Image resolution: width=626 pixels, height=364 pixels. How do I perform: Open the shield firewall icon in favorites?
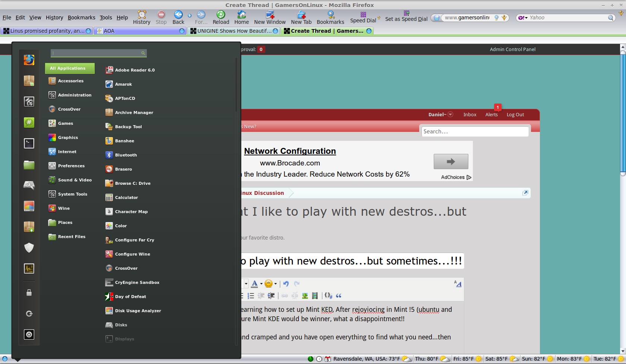(x=29, y=248)
